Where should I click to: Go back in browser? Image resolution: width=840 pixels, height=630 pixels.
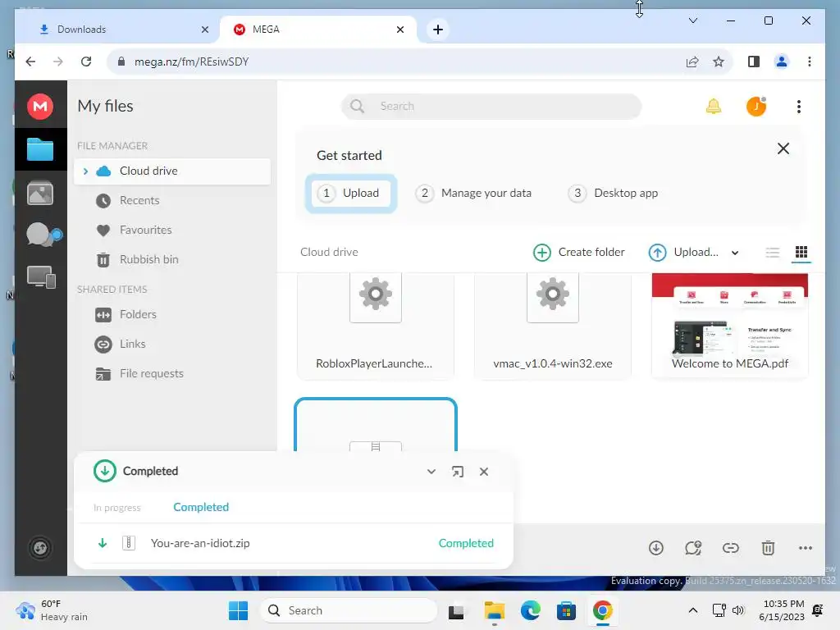(x=30, y=62)
